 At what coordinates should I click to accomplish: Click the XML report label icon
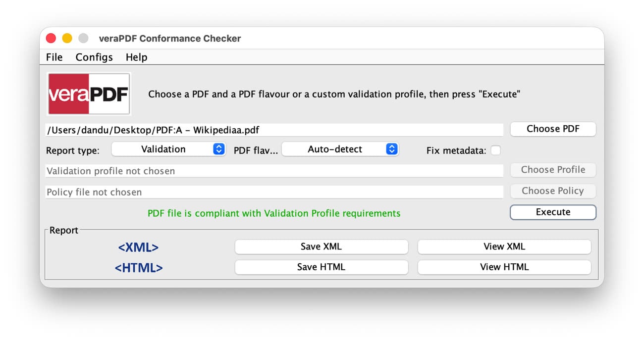(x=138, y=247)
